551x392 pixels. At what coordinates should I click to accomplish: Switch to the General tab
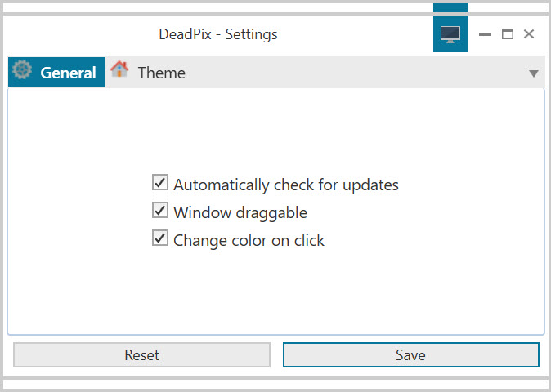pos(56,72)
